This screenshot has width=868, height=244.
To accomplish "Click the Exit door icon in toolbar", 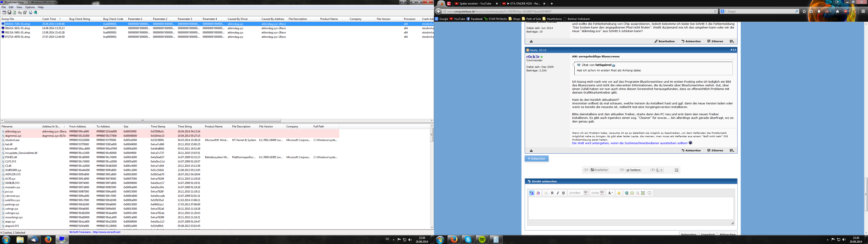I will pos(35,12).
